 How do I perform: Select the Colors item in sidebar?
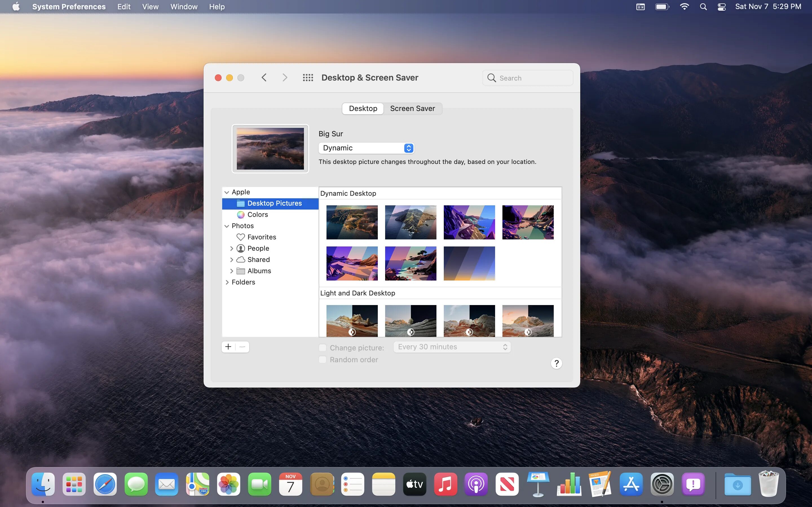[x=257, y=215]
